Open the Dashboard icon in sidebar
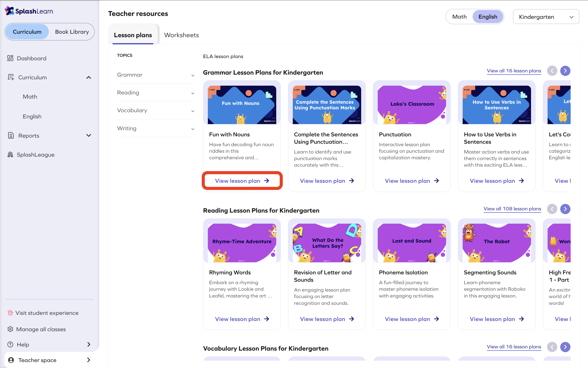The width and height of the screenshot is (588, 368). pyautogui.click(x=10, y=58)
